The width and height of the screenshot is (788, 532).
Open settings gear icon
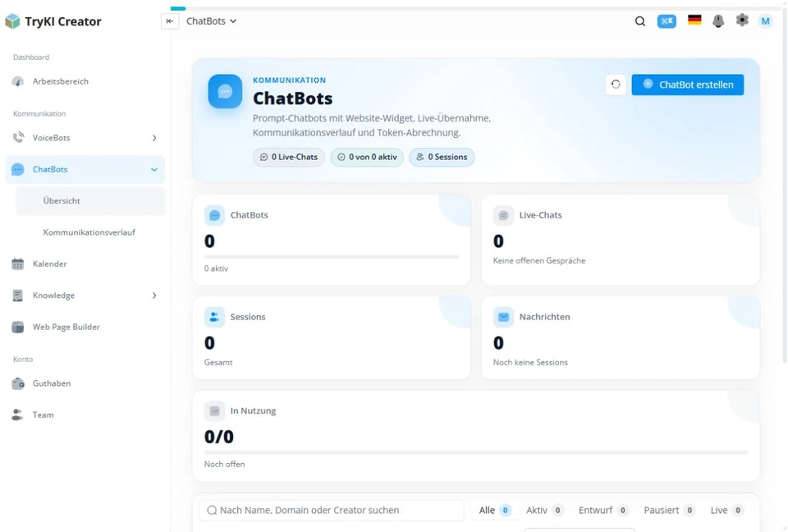point(742,20)
